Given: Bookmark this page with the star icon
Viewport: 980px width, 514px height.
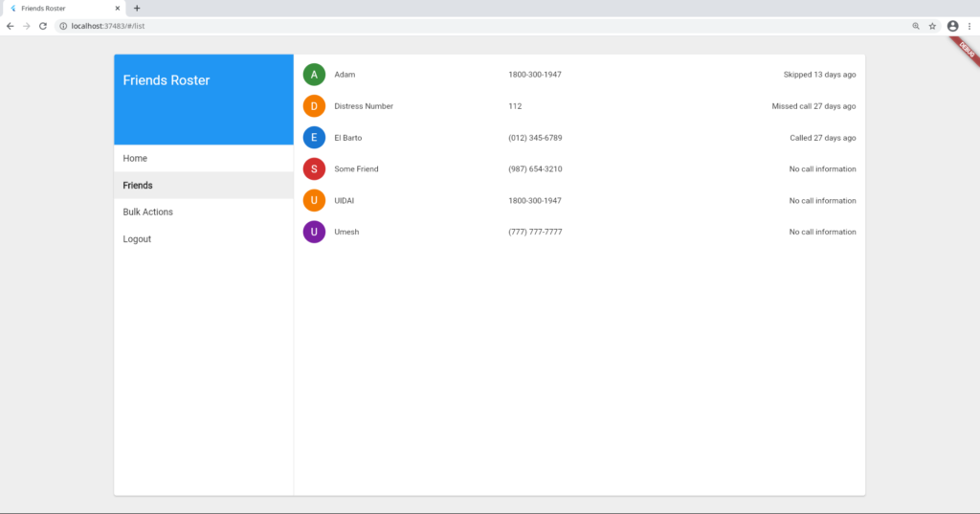Looking at the screenshot, I should click(932, 26).
